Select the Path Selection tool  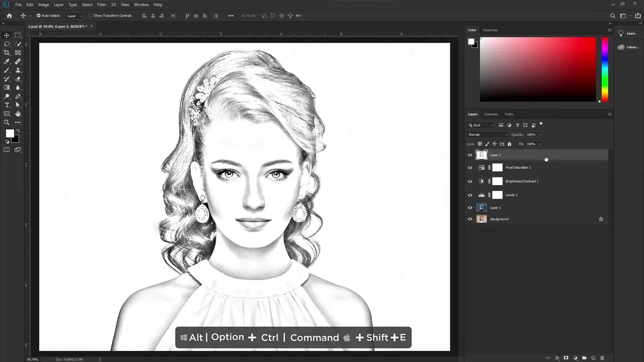click(18, 105)
